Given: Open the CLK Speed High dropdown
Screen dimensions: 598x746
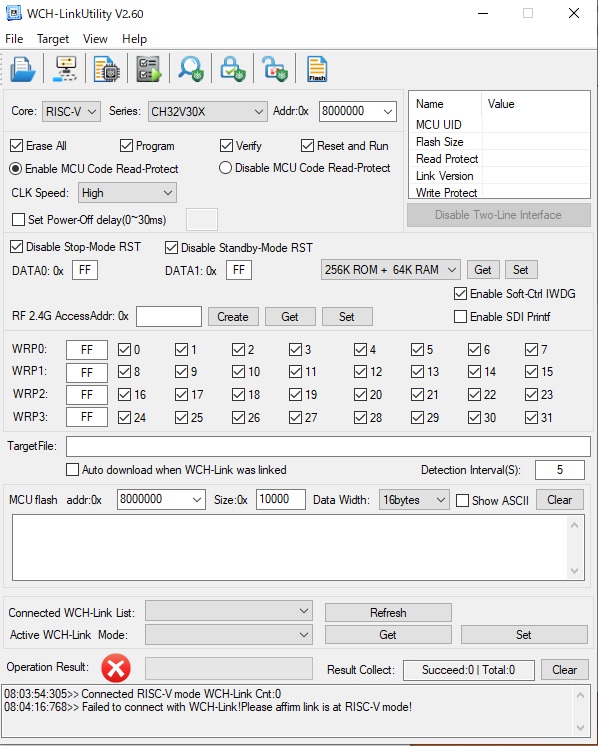Looking at the screenshot, I should coord(127,193).
